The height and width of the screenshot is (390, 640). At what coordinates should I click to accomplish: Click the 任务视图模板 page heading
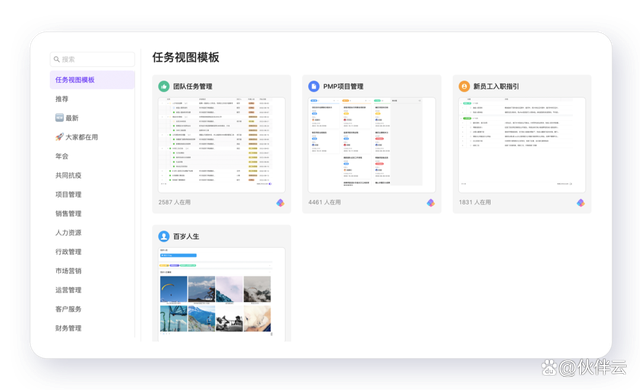(x=186, y=57)
